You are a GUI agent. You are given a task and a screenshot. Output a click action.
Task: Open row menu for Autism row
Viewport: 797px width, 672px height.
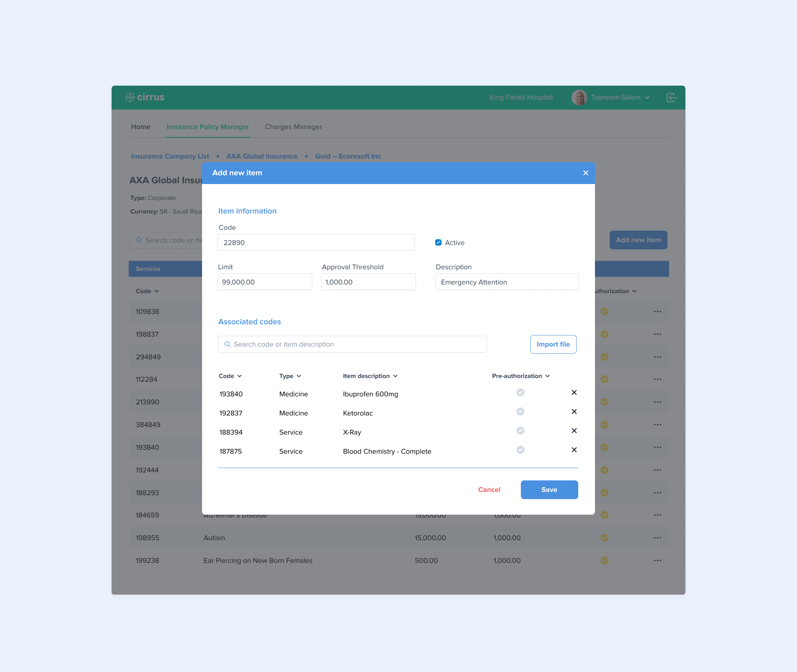click(x=658, y=538)
